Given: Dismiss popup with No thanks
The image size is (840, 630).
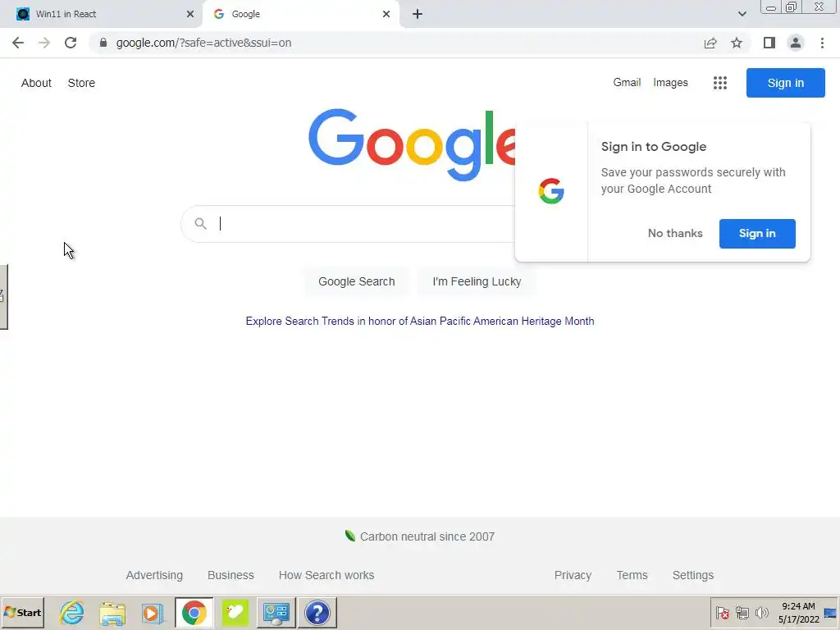Looking at the screenshot, I should click(x=675, y=233).
